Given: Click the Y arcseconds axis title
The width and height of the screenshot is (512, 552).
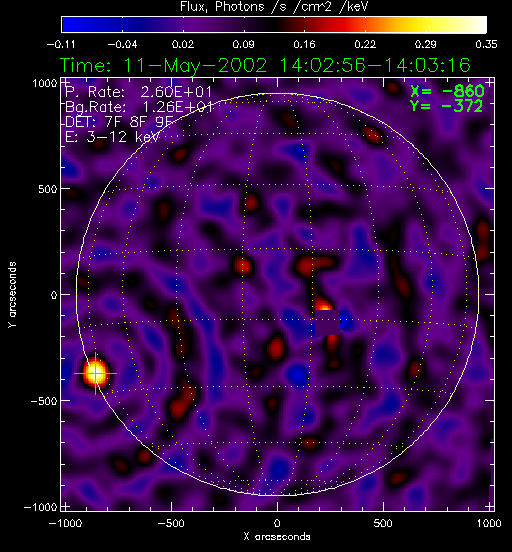Looking at the screenshot, I should [x=12, y=295].
